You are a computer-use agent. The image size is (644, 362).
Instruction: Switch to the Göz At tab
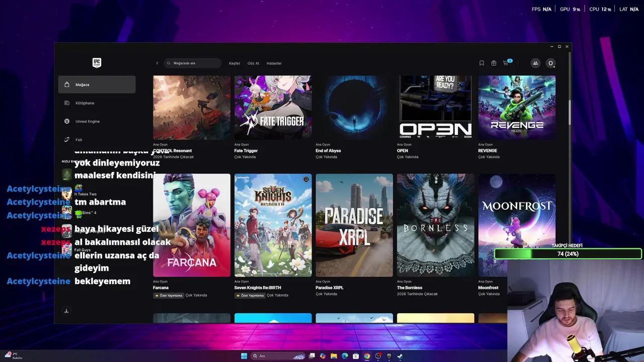pos(253,63)
